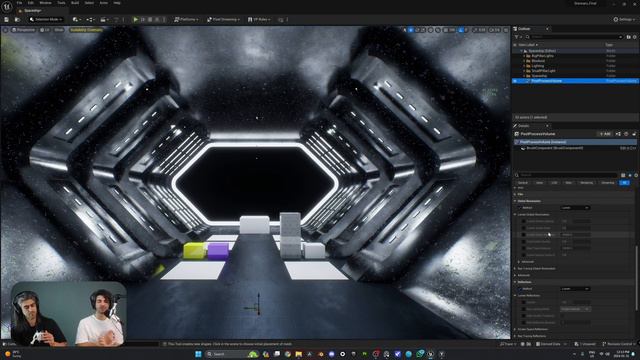Open the VP Roles dropdown
This screenshot has width=640, height=360.
coord(259,20)
